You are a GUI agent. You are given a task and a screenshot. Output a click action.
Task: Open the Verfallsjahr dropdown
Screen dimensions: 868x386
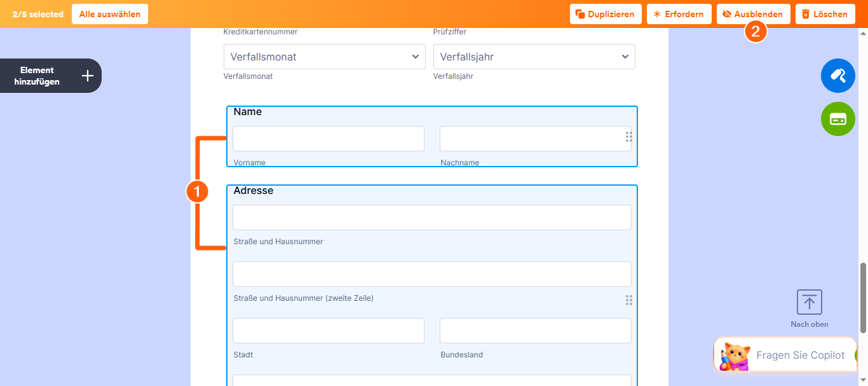click(534, 57)
